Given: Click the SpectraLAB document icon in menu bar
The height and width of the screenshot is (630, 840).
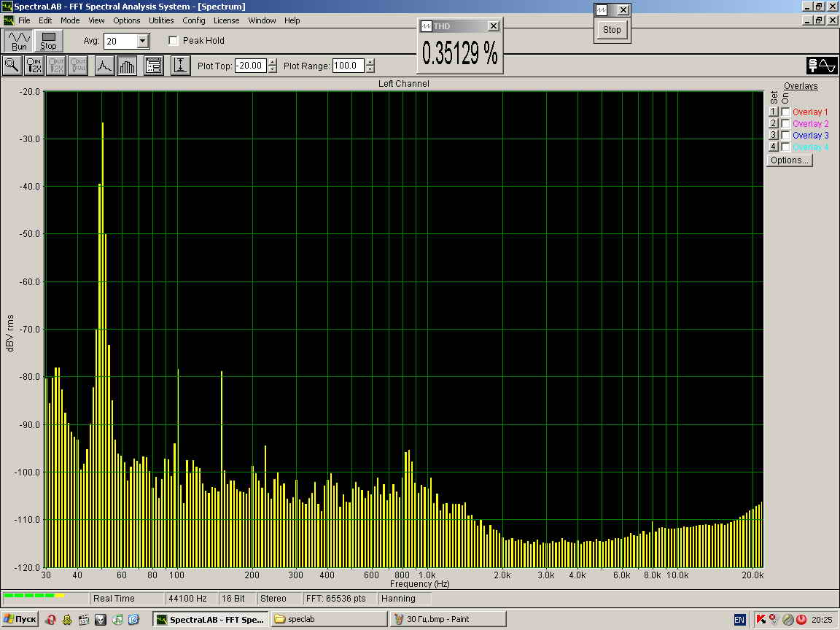Looking at the screenshot, I should pyautogui.click(x=8, y=20).
